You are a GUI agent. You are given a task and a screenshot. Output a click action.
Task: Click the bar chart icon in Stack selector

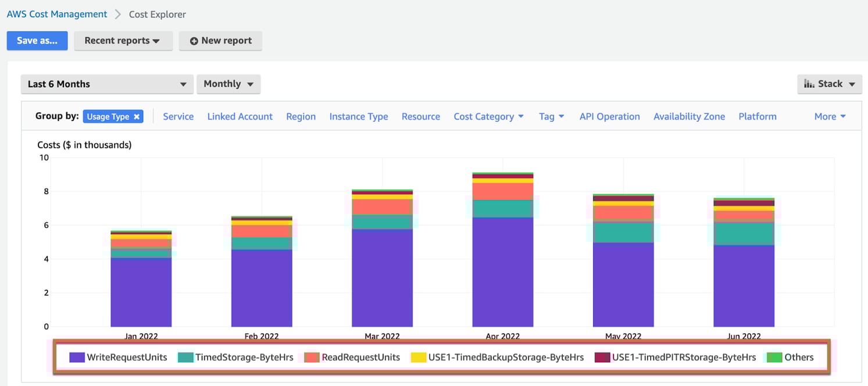809,84
